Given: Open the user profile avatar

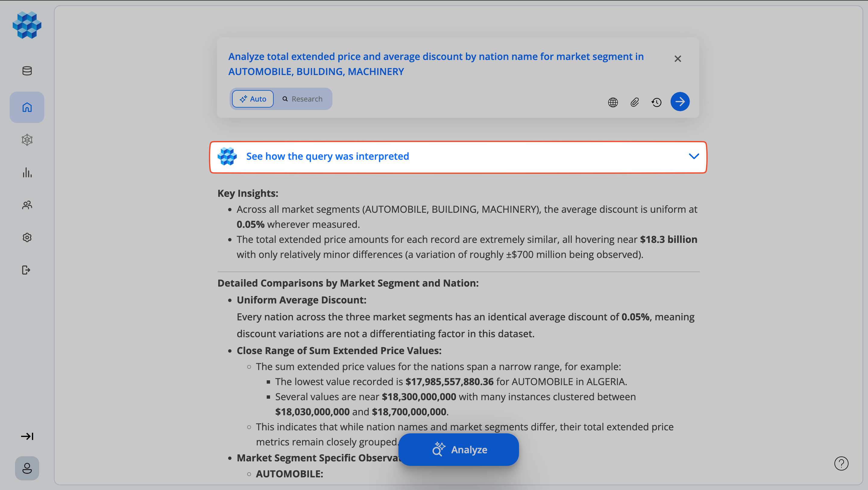Looking at the screenshot, I should point(27,468).
